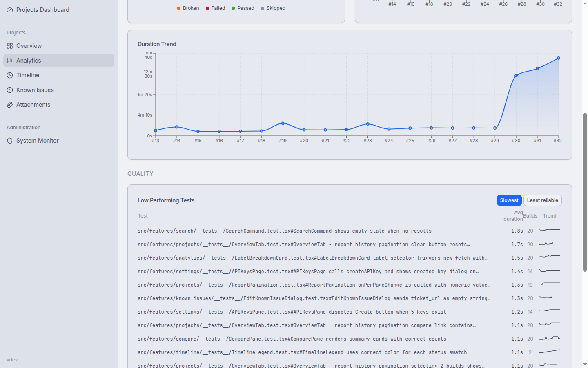
Task: Navigate to Attachments
Action: pos(59,105)
